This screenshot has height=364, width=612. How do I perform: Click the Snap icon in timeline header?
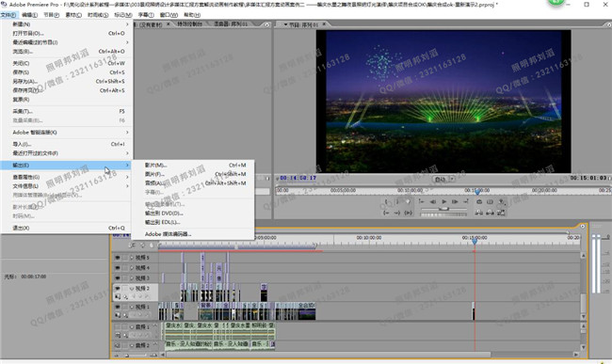[132, 245]
